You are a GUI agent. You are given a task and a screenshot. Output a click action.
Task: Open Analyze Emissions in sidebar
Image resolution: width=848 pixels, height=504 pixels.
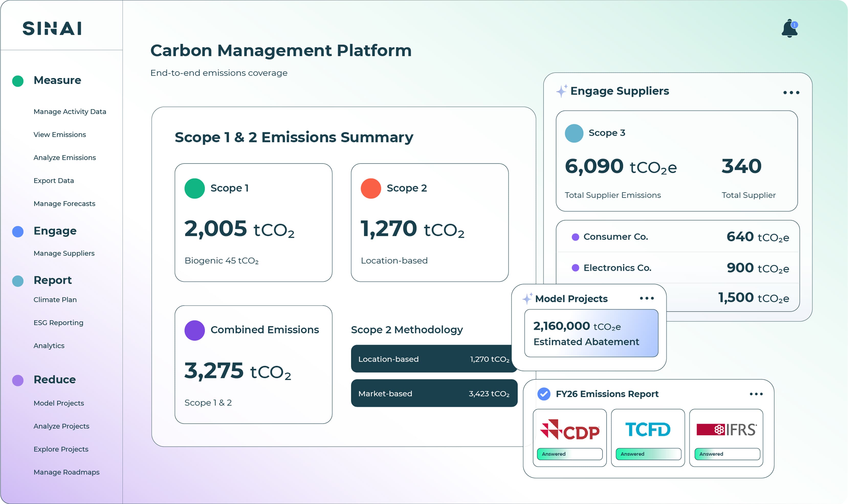pyautogui.click(x=65, y=158)
